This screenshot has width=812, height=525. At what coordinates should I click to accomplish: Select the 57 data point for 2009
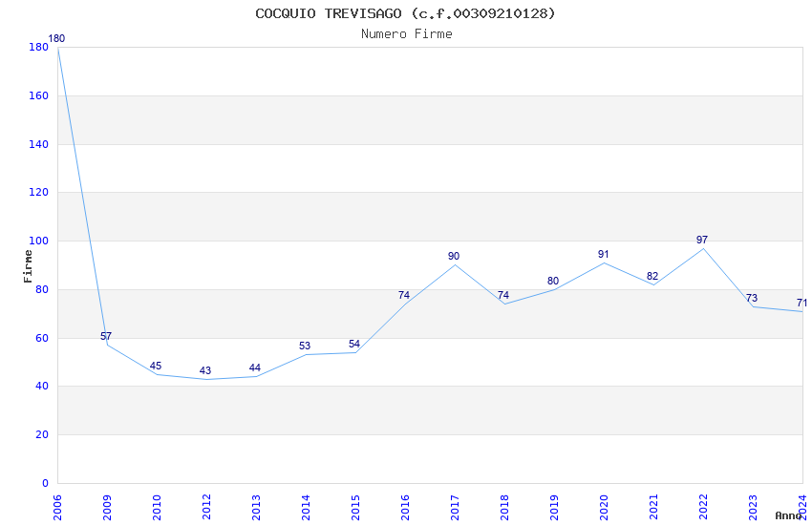[106, 336]
